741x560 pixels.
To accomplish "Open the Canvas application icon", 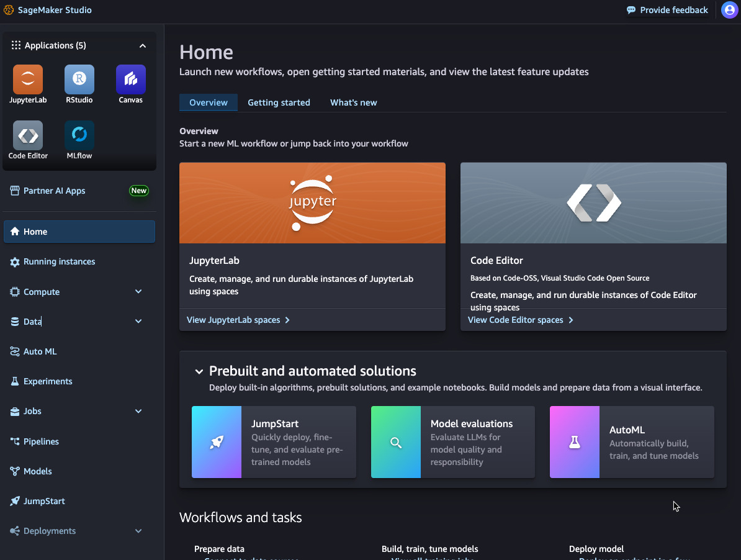I will pos(131,79).
